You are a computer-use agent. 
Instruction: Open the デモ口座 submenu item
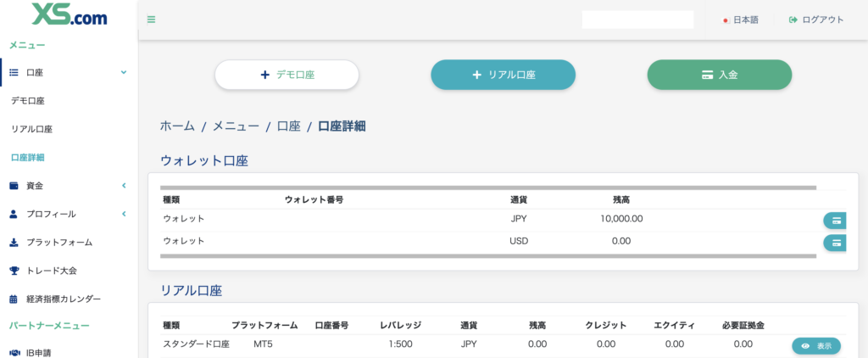(x=28, y=101)
